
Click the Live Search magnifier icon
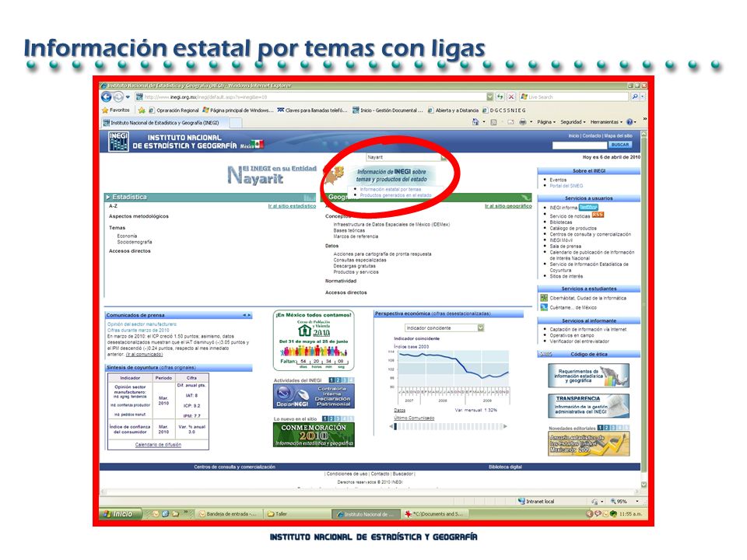point(635,96)
